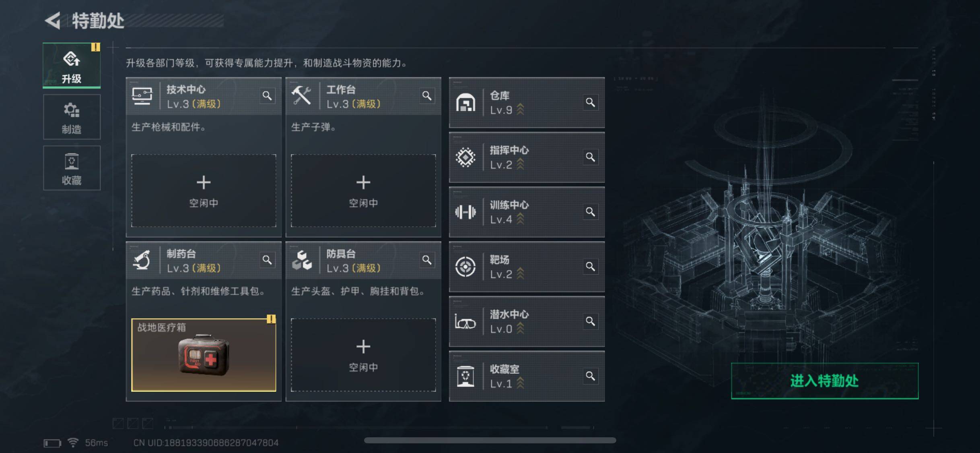Add production in 技术中心 idle slot
Viewport: 980px width, 453px height.
(204, 191)
